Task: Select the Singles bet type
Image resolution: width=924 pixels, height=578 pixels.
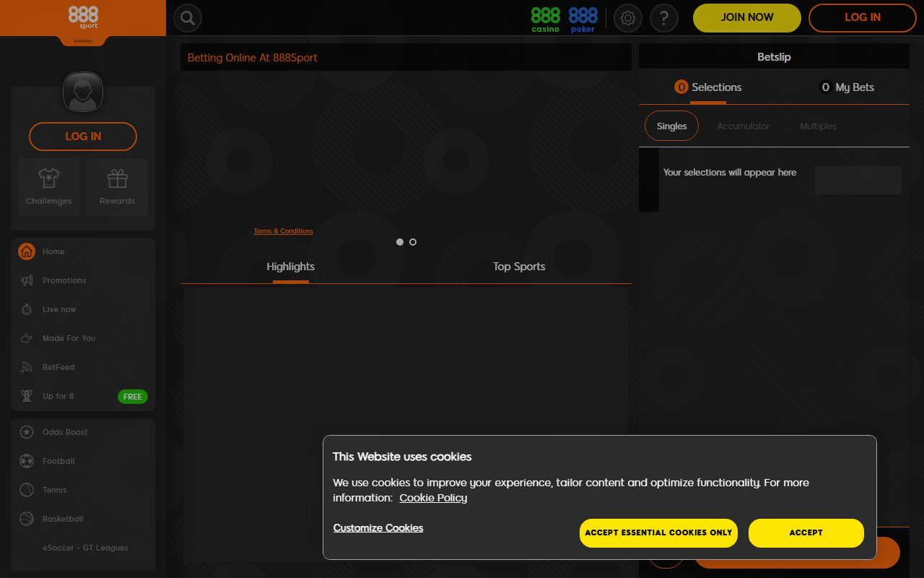Action: (x=672, y=126)
